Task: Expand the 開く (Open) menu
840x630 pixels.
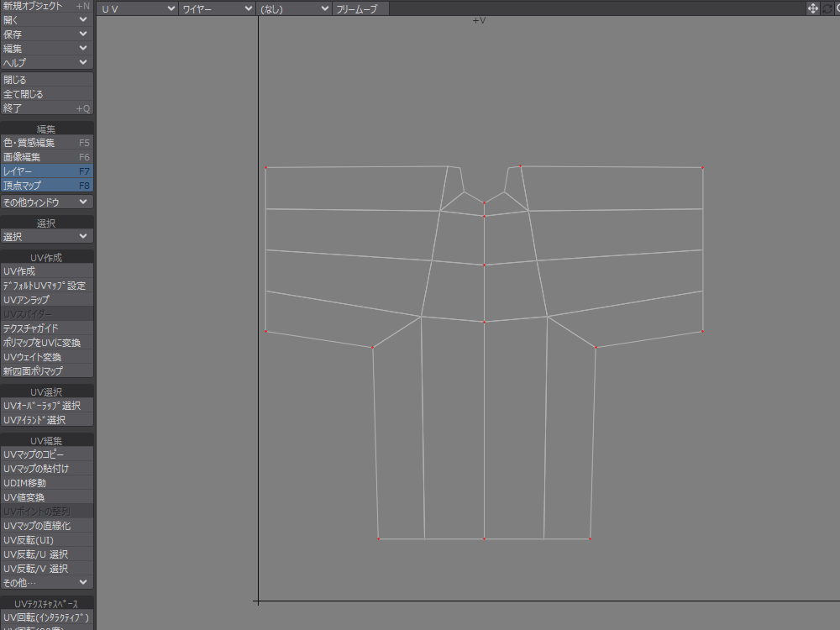Action: coord(46,20)
